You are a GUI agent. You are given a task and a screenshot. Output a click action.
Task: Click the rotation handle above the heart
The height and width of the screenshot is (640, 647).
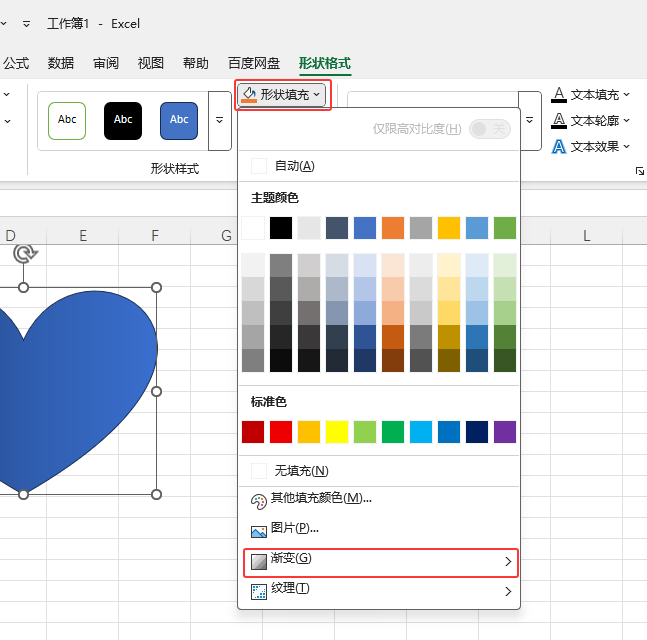click(25, 254)
